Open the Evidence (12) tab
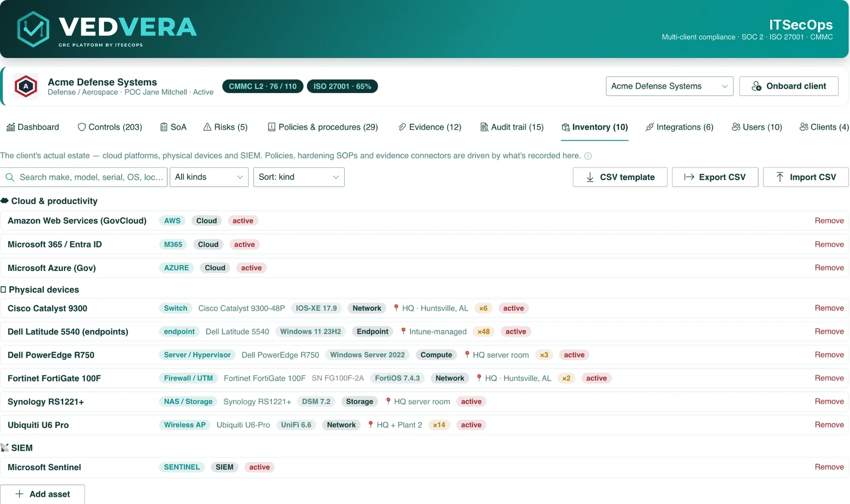Image resolution: width=850 pixels, height=504 pixels. pyautogui.click(x=430, y=127)
